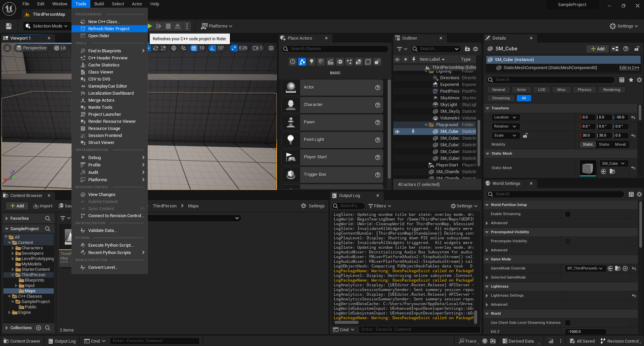
Task: Open Location type dropdown in Transform
Action: [x=505, y=117]
